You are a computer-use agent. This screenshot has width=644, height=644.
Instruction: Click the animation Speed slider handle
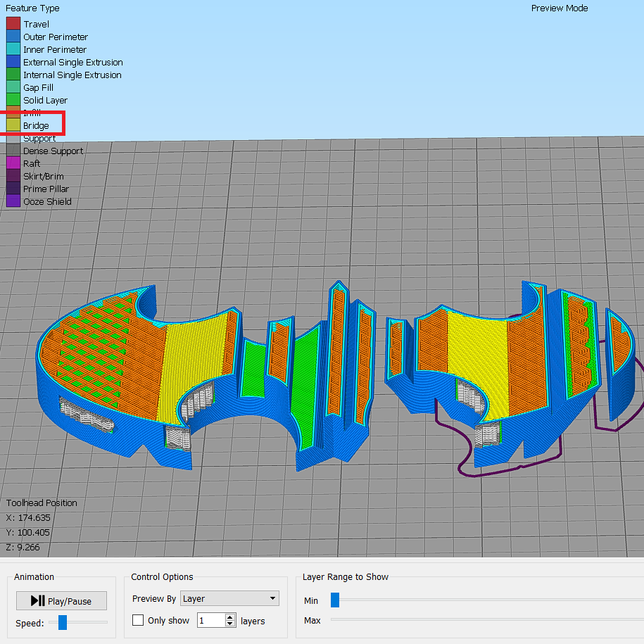pyautogui.click(x=62, y=622)
